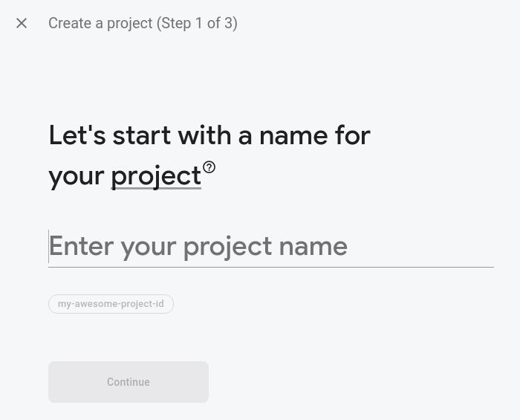The width and height of the screenshot is (520, 420).
Task: Click the my-awesome-project-id chip
Action: [x=111, y=304]
